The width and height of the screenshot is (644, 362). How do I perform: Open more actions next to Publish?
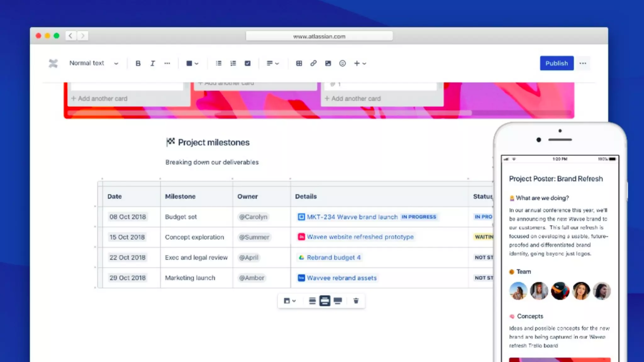583,63
